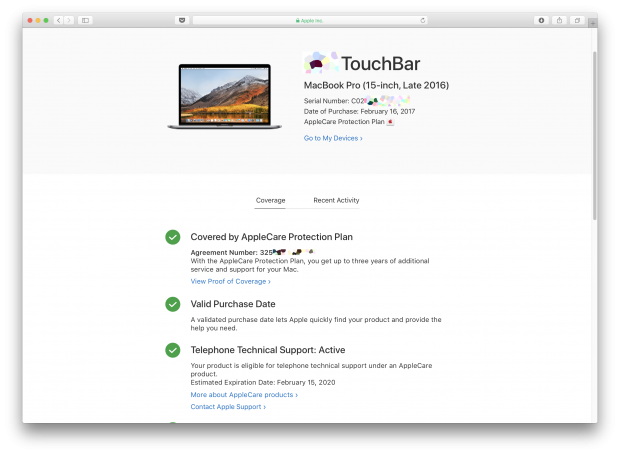This screenshot has height=455, width=620.
Task: Open the Go to My Devices link
Action: pyautogui.click(x=333, y=138)
